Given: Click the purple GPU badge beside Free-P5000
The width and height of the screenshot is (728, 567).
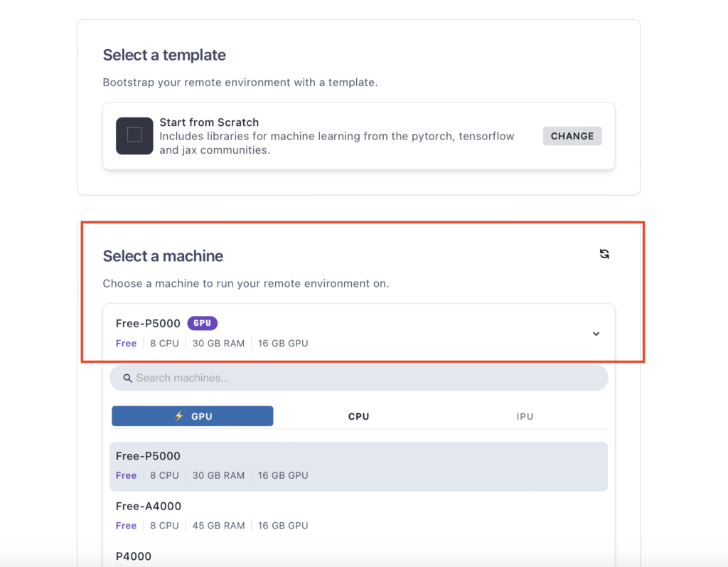Looking at the screenshot, I should (202, 324).
